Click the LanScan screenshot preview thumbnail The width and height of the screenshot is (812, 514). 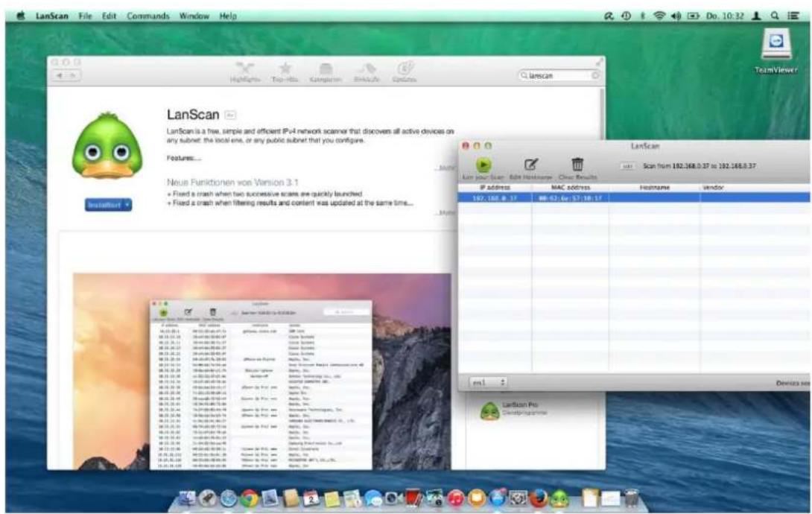click(261, 372)
